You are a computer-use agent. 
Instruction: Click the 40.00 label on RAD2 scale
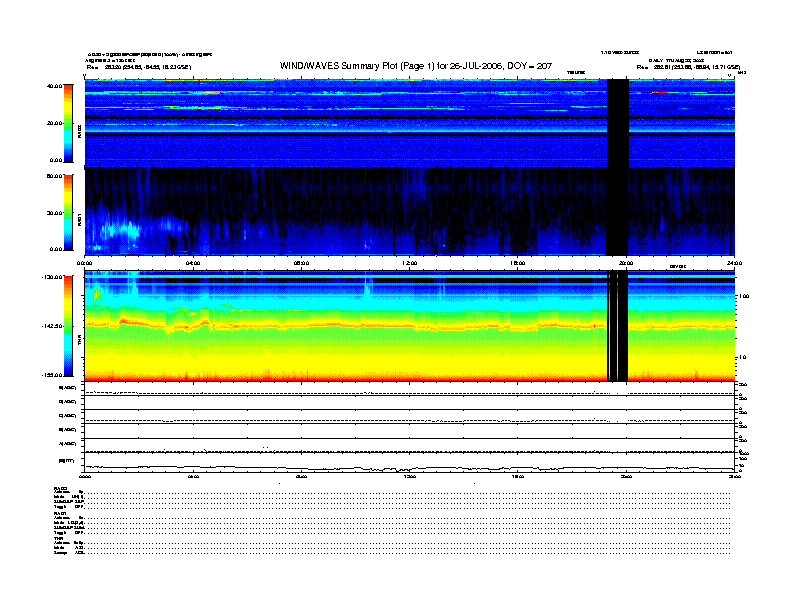pos(54,86)
